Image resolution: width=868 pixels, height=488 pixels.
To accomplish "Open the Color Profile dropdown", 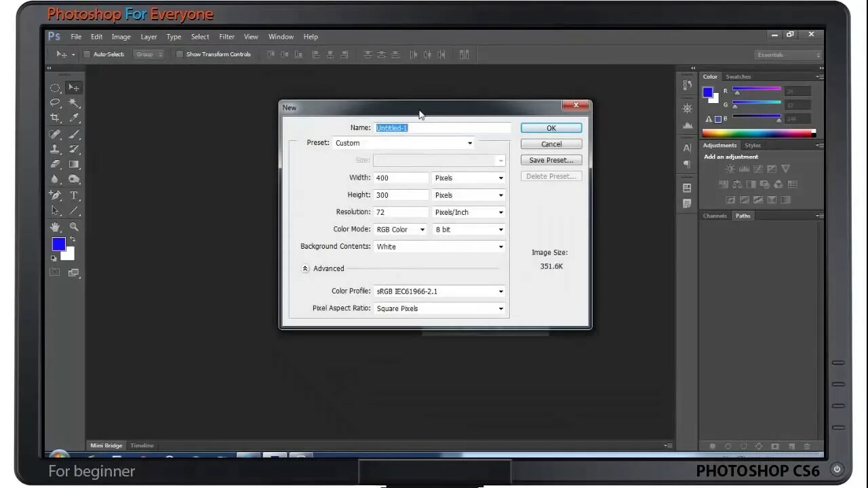I will 439,291.
